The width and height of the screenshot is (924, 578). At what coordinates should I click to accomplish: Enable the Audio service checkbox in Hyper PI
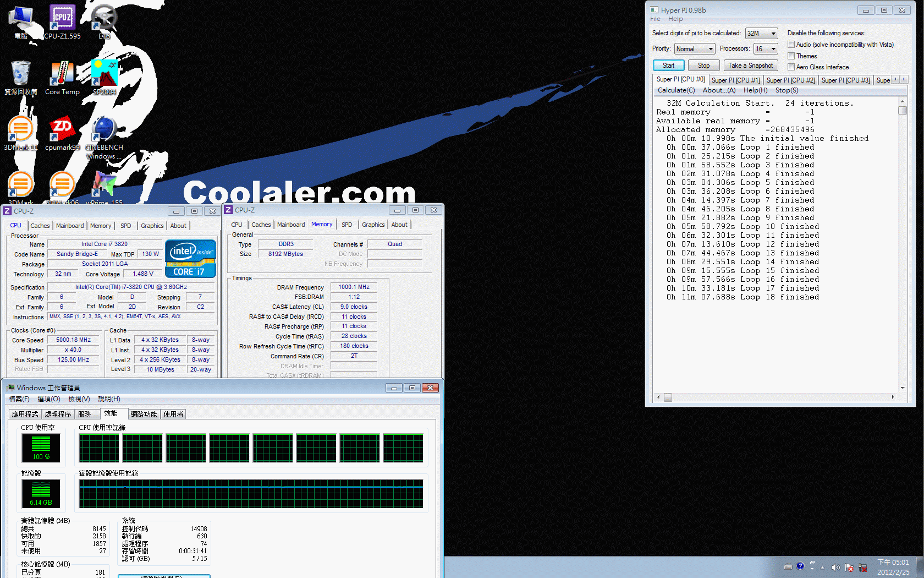(791, 45)
